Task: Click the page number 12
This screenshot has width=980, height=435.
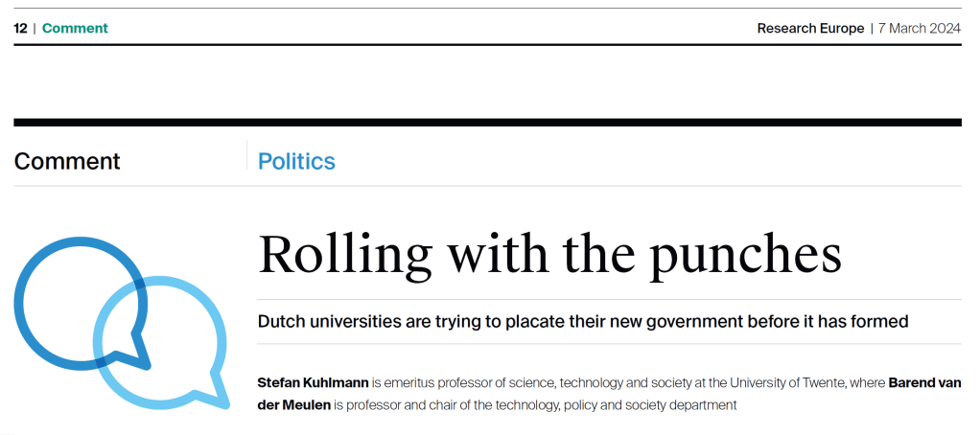Action: point(20,28)
